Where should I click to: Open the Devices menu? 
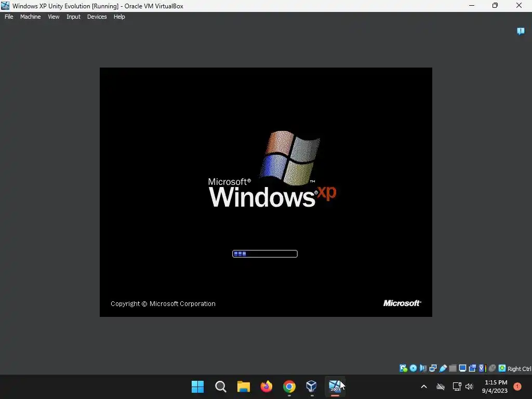(97, 17)
